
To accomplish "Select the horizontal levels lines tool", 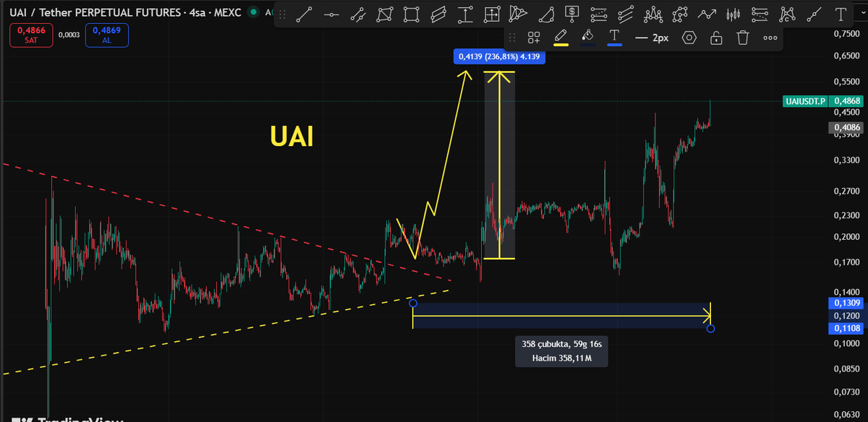I will [x=760, y=14].
